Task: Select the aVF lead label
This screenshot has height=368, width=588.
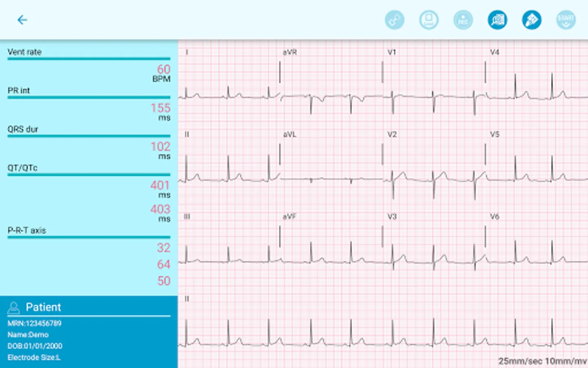Action: (290, 217)
